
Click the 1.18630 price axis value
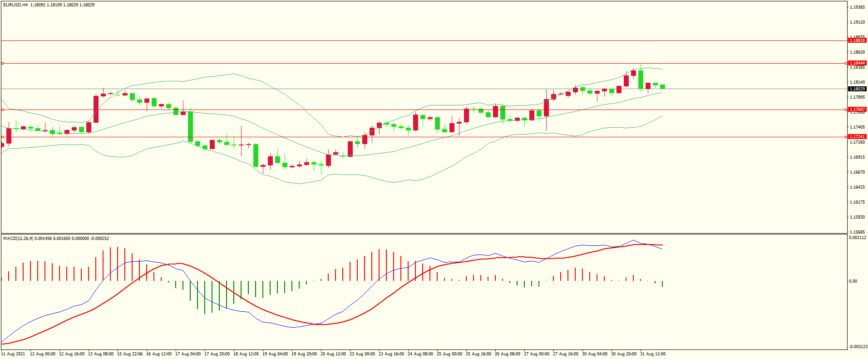[857, 52]
